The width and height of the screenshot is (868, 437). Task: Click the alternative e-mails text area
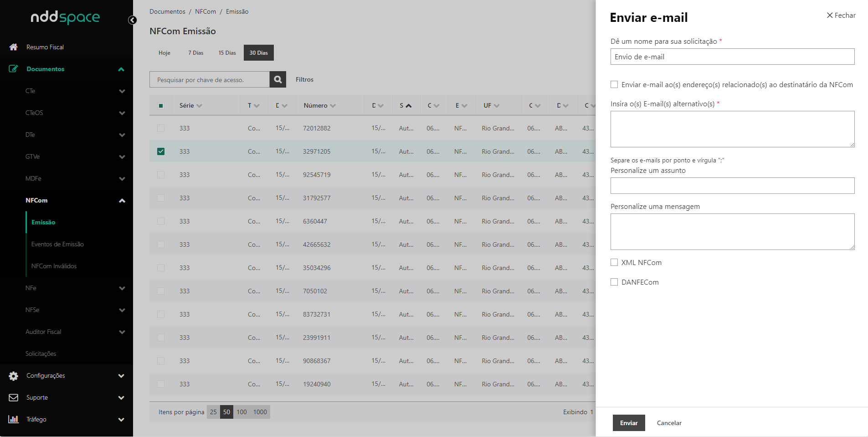click(x=732, y=129)
